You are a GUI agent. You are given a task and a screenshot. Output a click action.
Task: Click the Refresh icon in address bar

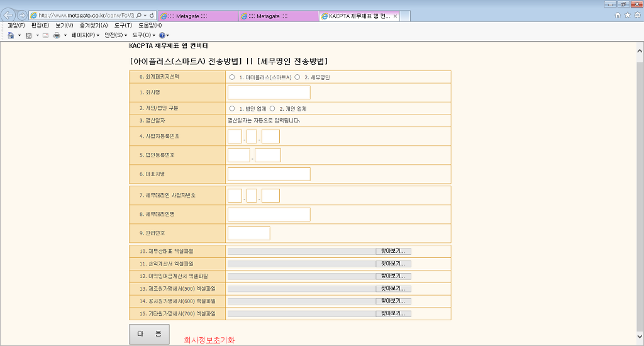coord(152,15)
